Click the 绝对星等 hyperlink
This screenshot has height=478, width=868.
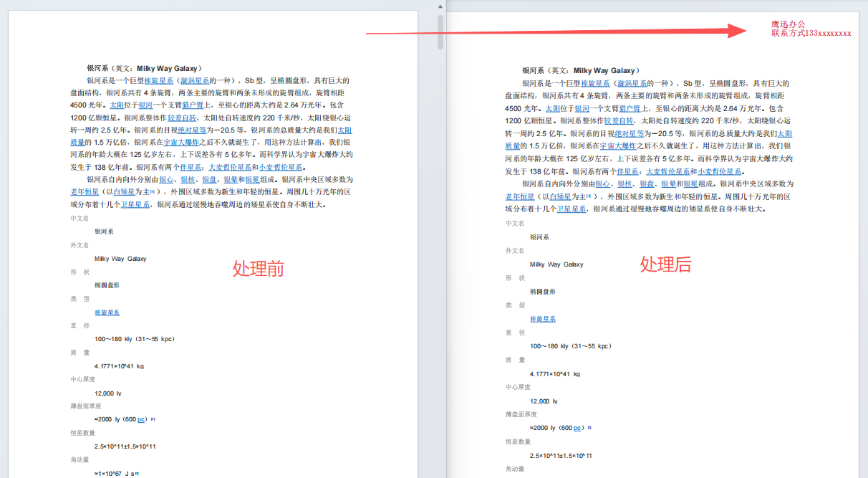[x=193, y=130]
